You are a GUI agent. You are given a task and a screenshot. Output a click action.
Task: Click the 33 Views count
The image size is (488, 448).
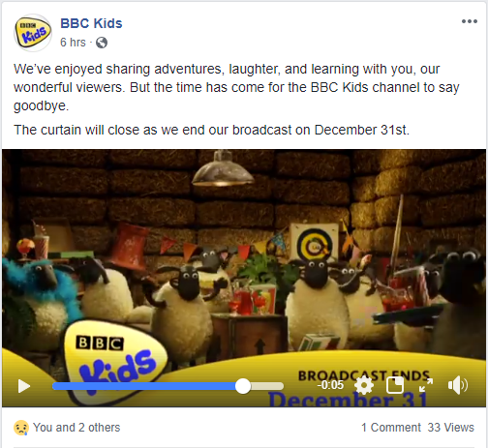point(451,428)
